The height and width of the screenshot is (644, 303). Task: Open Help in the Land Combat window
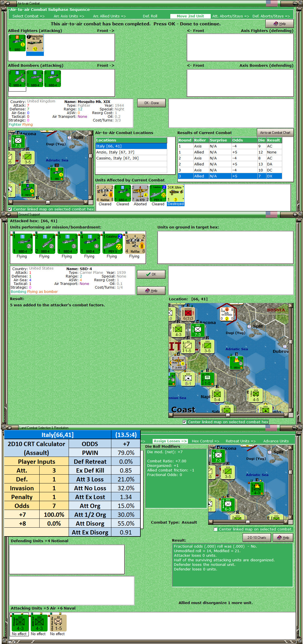283,538
